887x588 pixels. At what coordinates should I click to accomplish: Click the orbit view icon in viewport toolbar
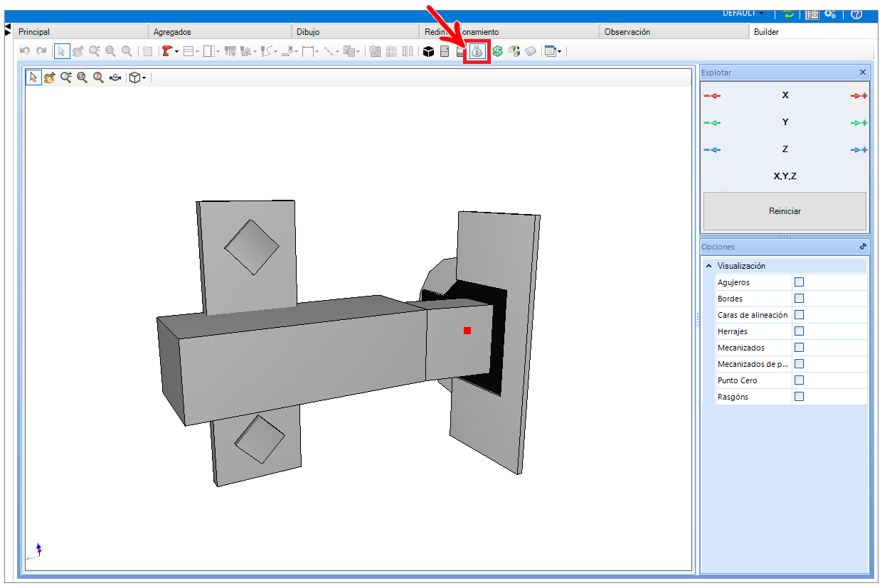115,77
